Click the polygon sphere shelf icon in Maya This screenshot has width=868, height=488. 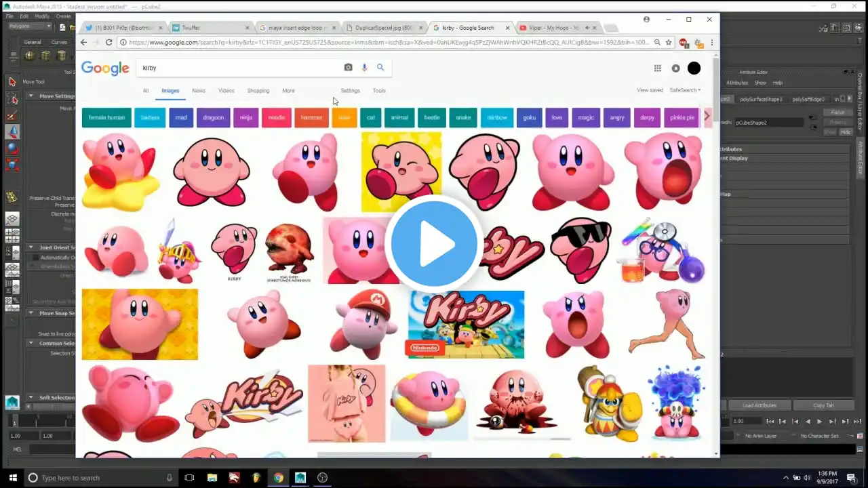(29, 56)
